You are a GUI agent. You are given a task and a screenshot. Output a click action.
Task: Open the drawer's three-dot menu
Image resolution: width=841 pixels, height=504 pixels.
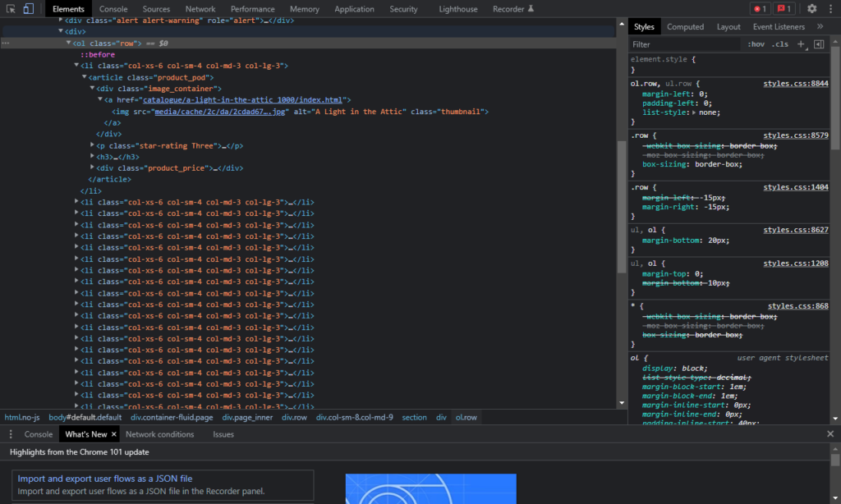(10, 434)
